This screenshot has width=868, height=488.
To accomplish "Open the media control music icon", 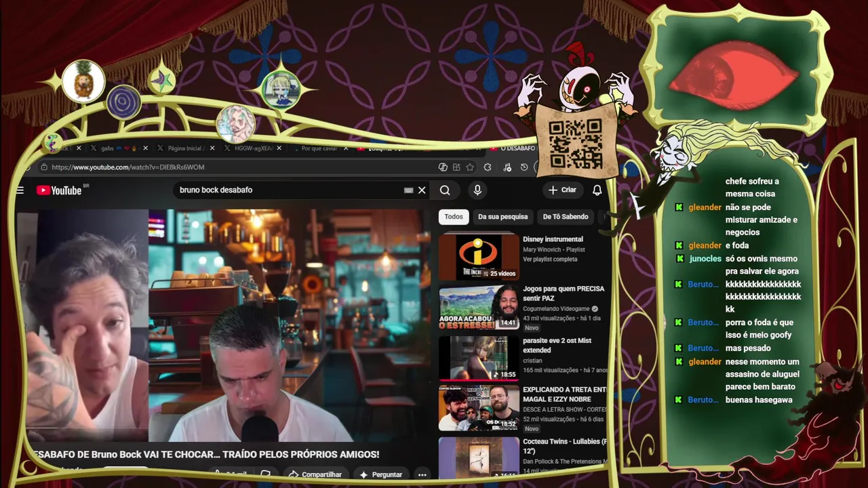I will [x=508, y=167].
